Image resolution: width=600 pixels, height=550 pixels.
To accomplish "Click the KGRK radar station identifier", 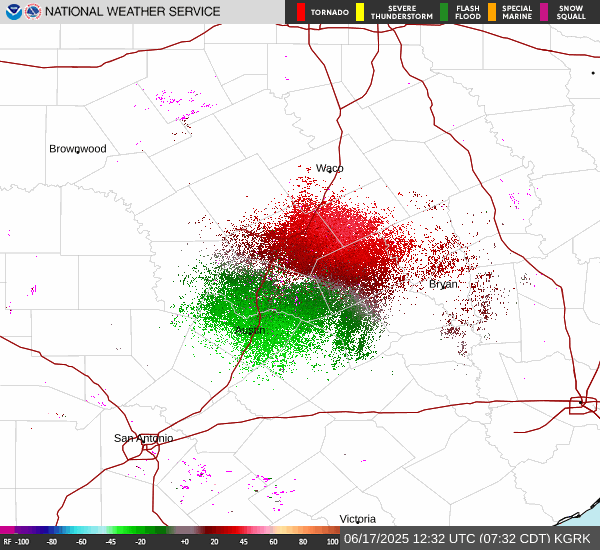I will click(x=572, y=539).
